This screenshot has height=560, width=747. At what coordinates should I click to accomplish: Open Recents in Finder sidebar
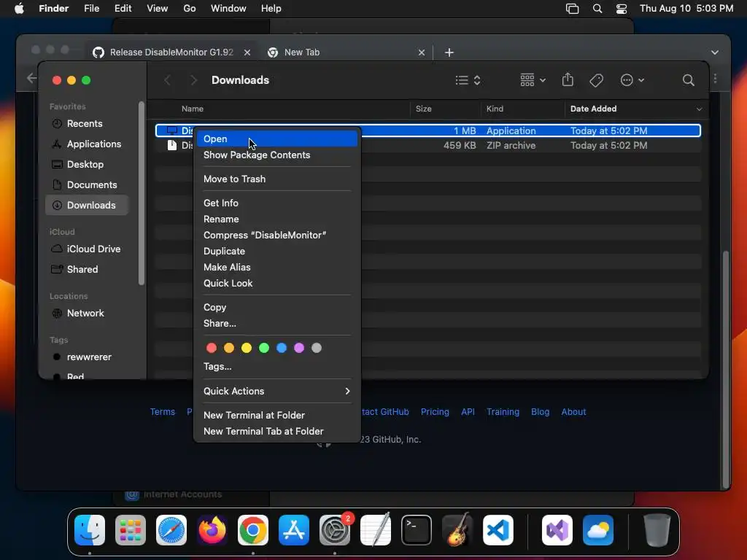pos(87,124)
